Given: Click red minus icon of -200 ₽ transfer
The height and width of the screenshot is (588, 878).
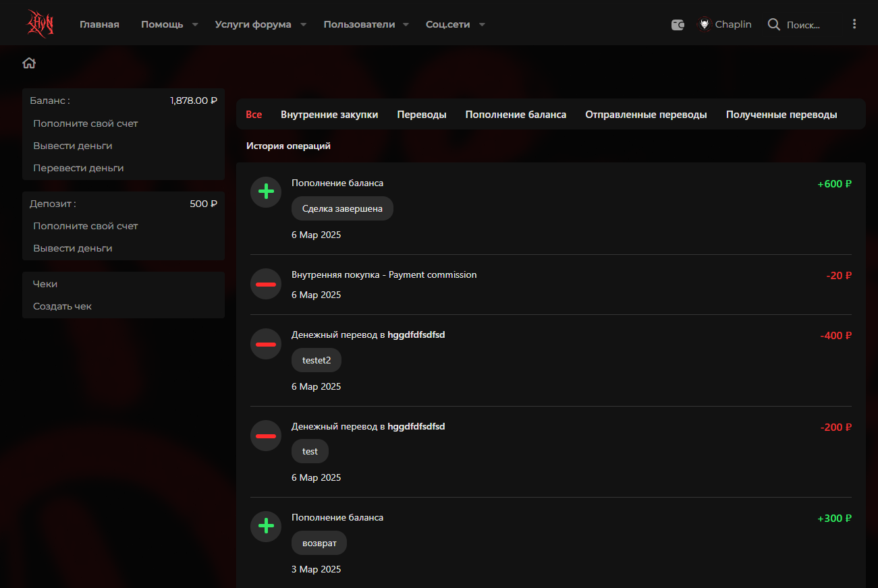Looking at the screenshot, I should tap(266, 436).
